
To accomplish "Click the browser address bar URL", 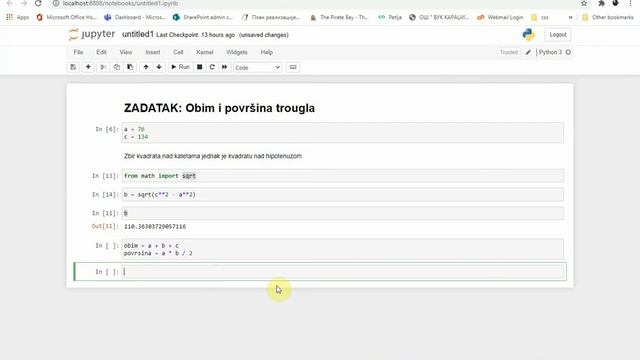I will coord(120,3).
